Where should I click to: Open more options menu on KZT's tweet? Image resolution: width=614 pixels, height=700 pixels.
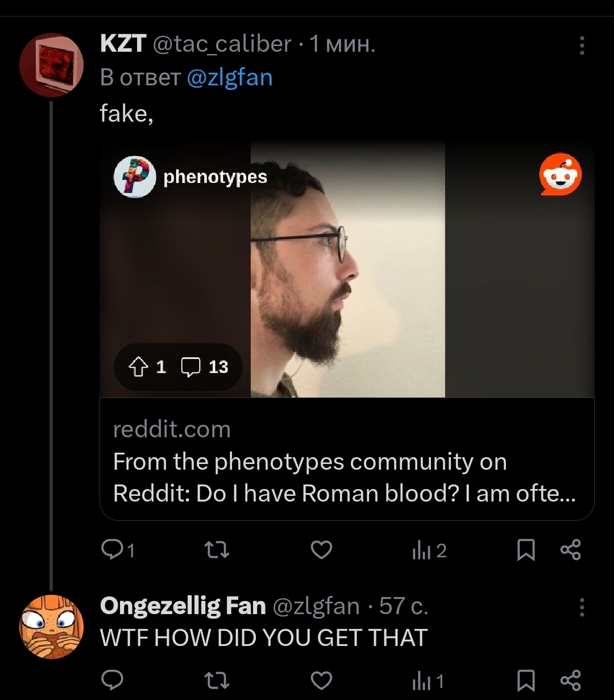582,45
